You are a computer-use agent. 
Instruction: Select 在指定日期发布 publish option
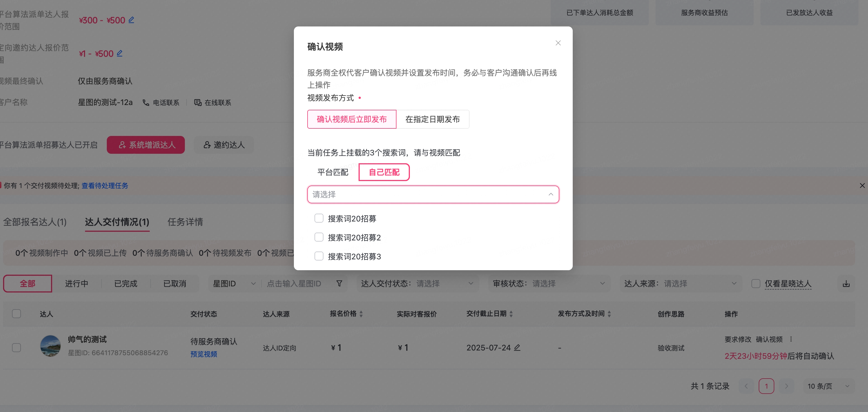pos(432,119)
